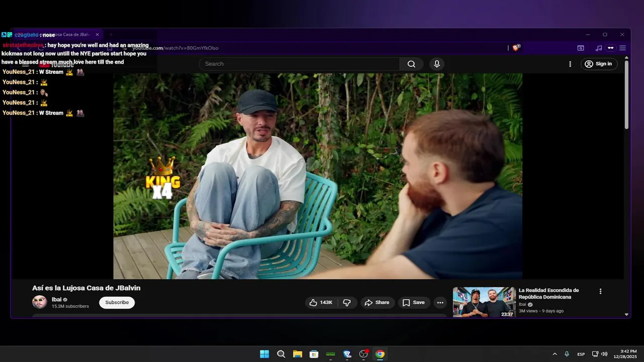This screenshot has width=644, height=362.
Task: Open options menu for the recommended video
Action: [x=600, y=291]
